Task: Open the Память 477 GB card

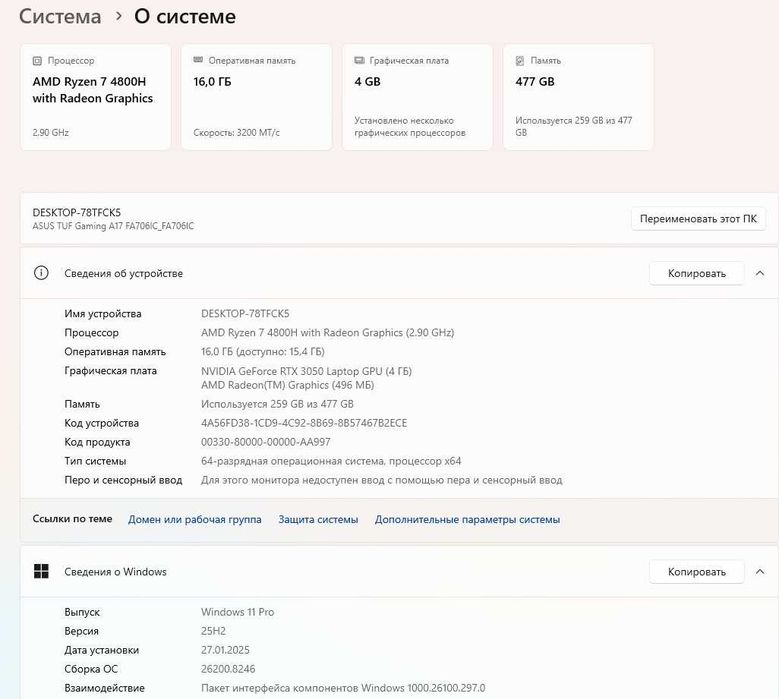Action: pos(578,97)
